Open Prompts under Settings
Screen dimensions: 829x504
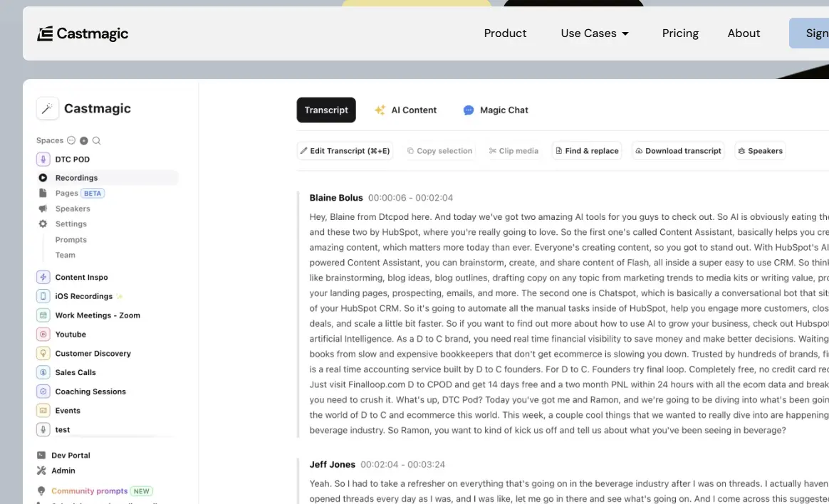tap(71, 240)
